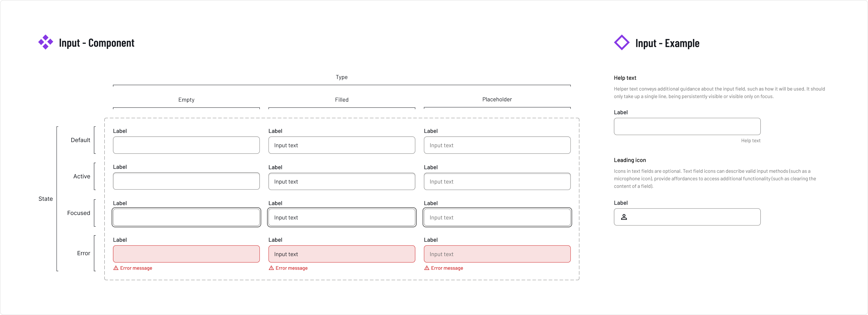Click the warning icon under the Filled error input
The width and height of the screenshot is (868, 315).
pos(271,268)
